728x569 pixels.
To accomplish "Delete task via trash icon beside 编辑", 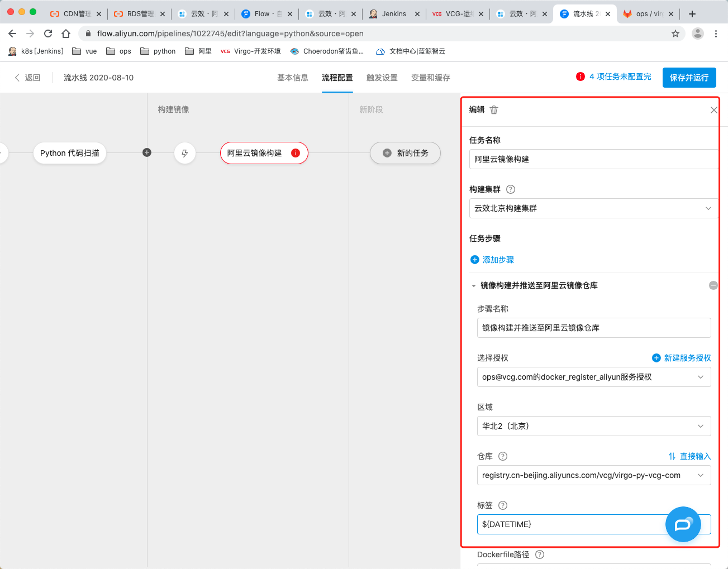I will click(494, 110).
